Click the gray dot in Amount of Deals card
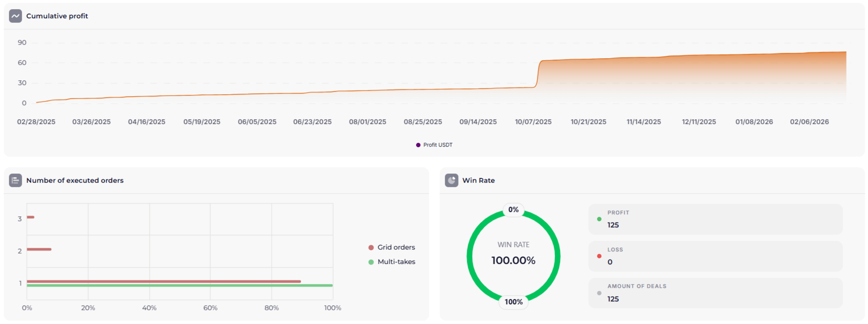868x324 pixels. 599,293
